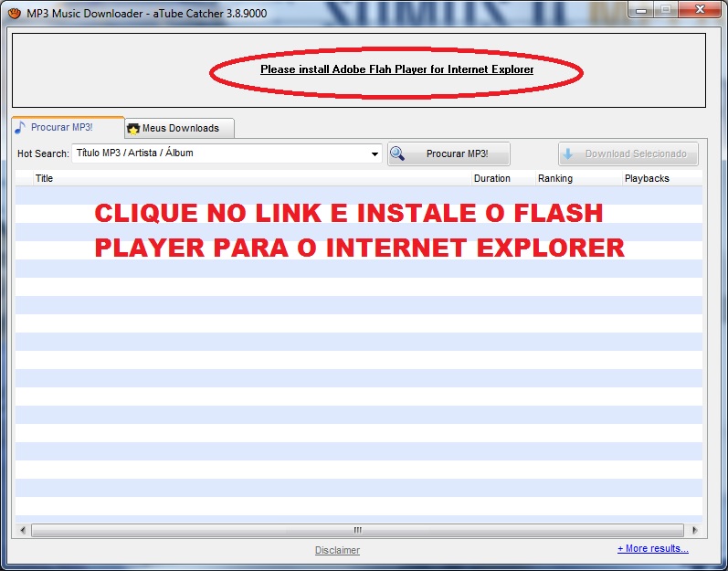
Task: Click the horizontal scrollbar right arrow
Action: pos(694,530)
